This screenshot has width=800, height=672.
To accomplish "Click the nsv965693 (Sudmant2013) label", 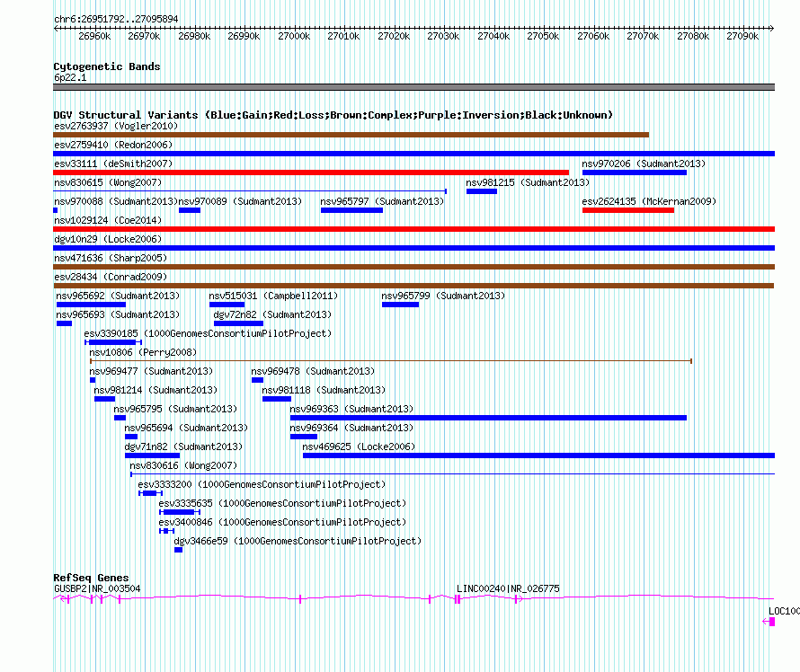I will pos(118,314).
